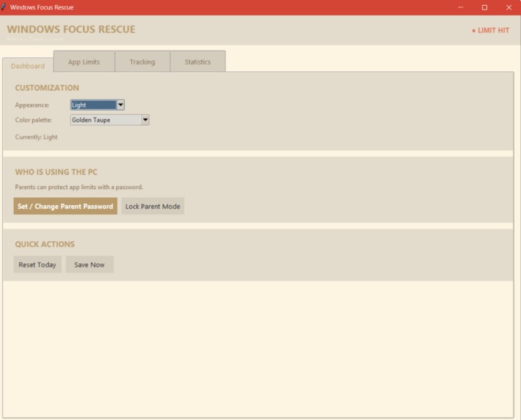The width and height of the screenshot is (521, 420).
Task: Click the QUICK ACTIONS heading
Action: 45,244
